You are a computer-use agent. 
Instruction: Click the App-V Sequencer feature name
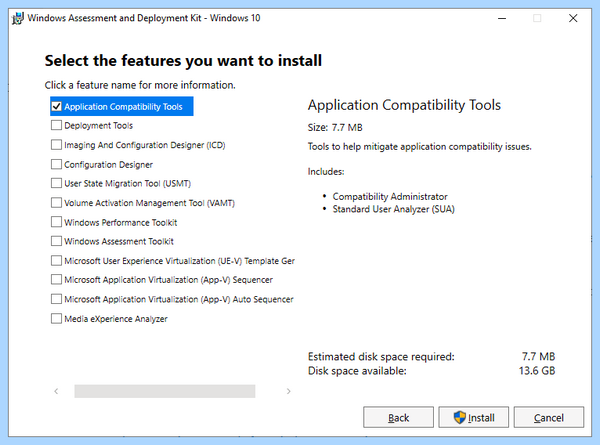click(x=168, y=280)
